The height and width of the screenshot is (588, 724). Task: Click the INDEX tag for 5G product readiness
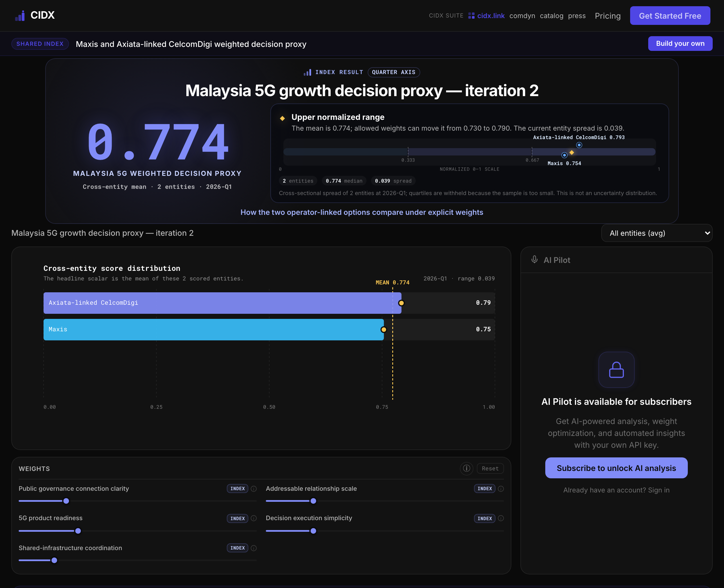pyautogui.click(x=238, y=518)
